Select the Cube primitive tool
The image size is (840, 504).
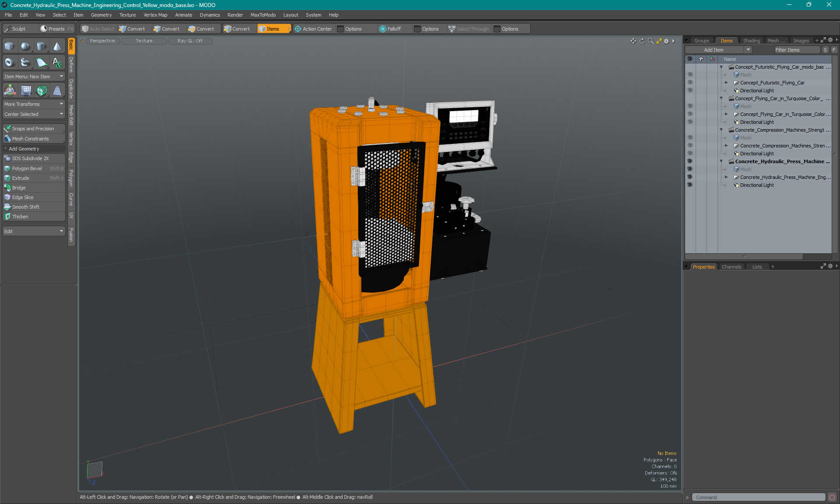(9, 46)
